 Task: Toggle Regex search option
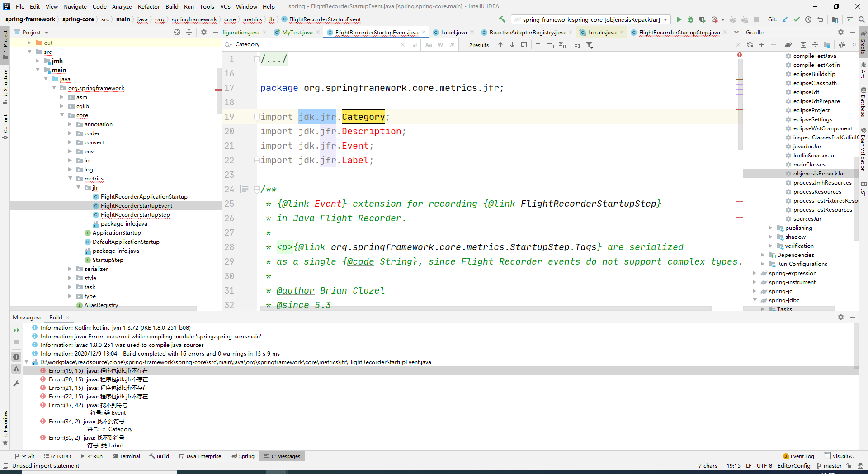coord(452,45)
